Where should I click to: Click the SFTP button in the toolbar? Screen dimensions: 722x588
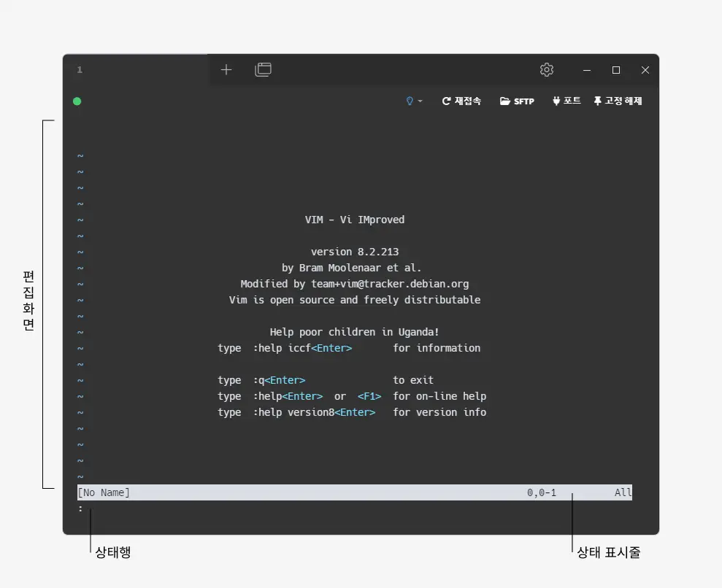pos(517,101)
